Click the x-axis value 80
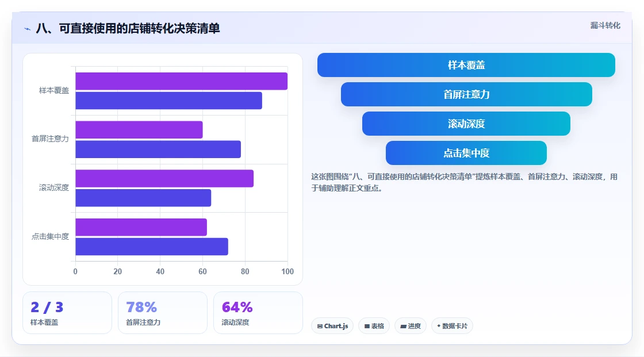This screenshot has height=357, width=644. pos(245,271)
